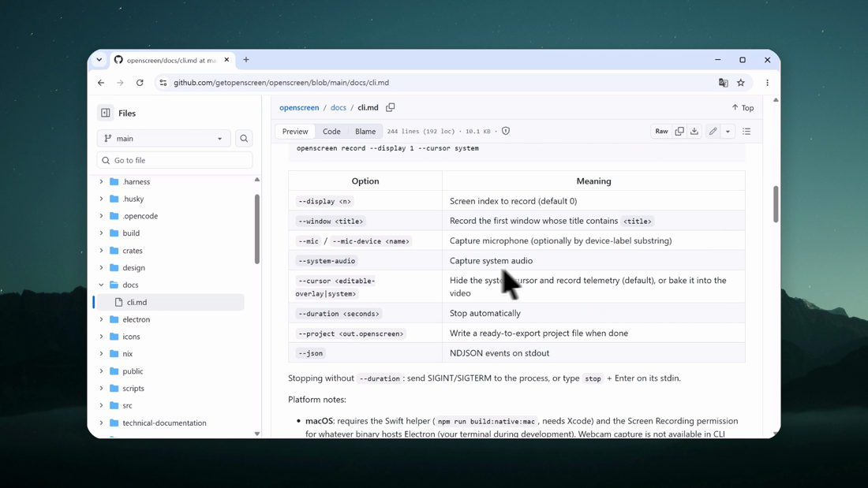Open the tab search dropdown arrow
The height and width of the screenshot is (488, 868).
coord(99,60)
